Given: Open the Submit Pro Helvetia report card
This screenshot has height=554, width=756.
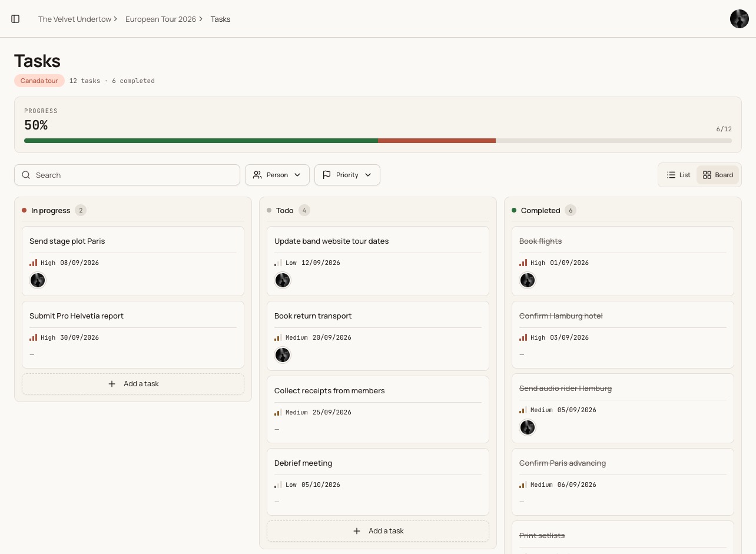Looking at the screenshot, I should point(133,334).
